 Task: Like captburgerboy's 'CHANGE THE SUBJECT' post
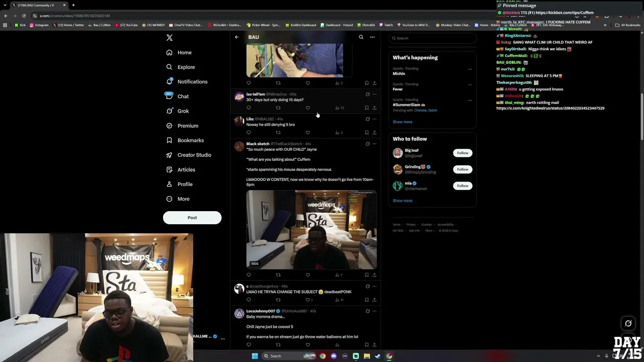click(308, 300)
